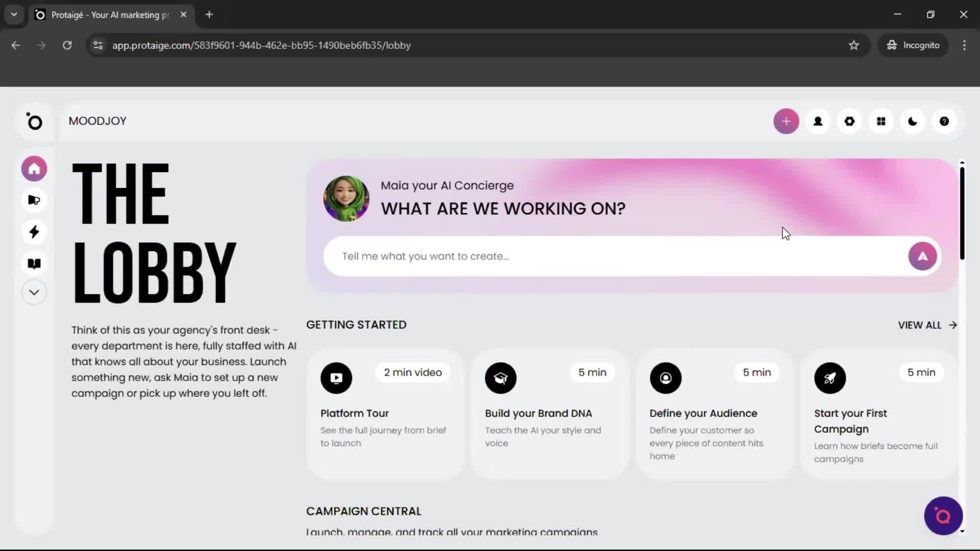The height and width of the screenshot is (551, 980).
Task: Toggle dark mode with the moon icon
Action: tap(913, 121)
